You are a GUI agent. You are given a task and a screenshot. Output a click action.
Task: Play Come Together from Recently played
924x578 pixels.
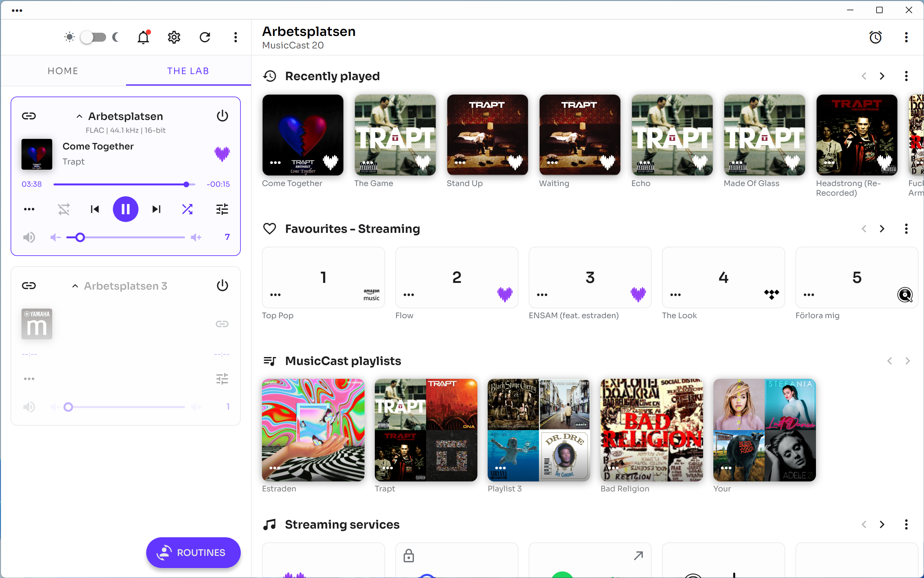303,135
